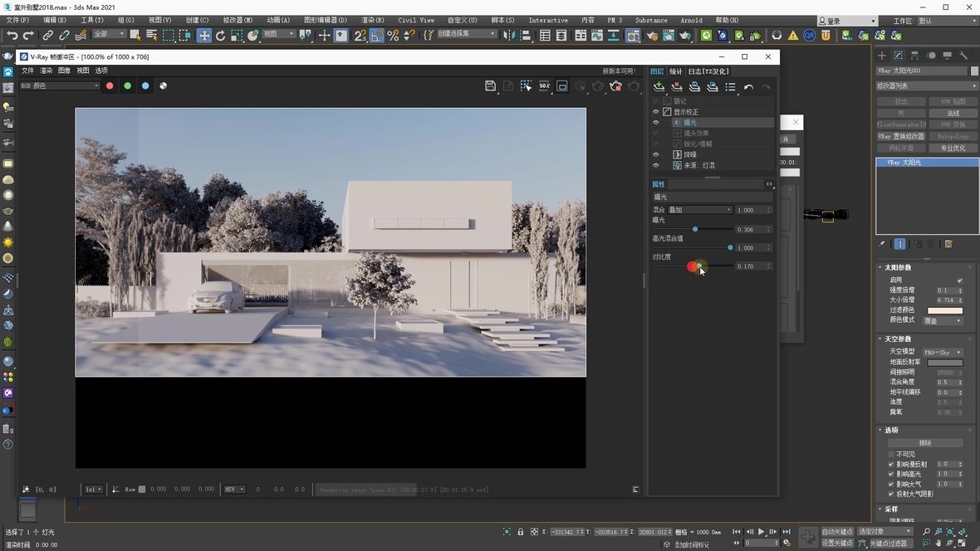Click the play animation button
This screenshot has height=551, width=980.
tap(761, 532)
